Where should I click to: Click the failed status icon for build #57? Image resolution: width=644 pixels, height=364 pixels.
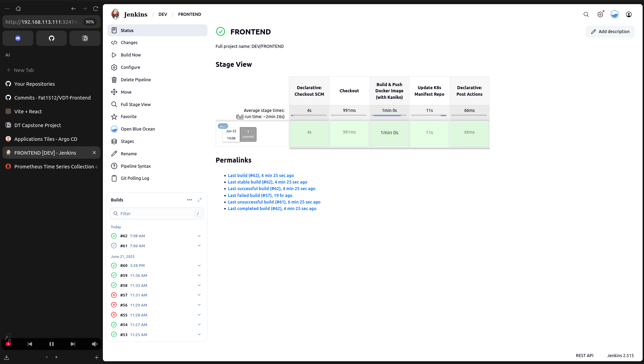(114, 295)
